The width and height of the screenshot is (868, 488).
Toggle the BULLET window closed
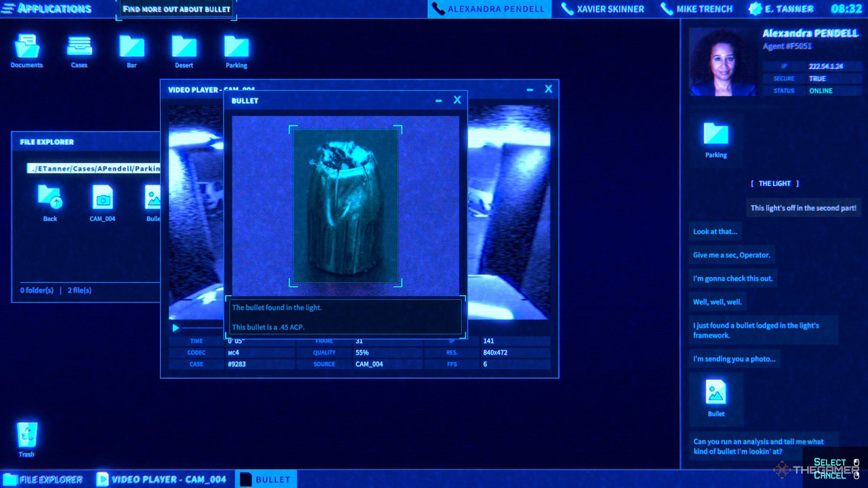(457, 99)
